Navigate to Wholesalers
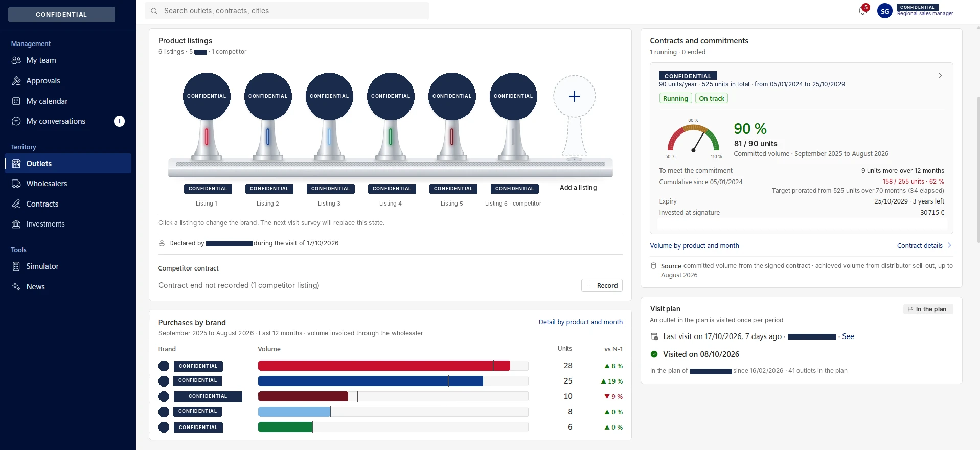The image size is (980, 450). point(68,184)
